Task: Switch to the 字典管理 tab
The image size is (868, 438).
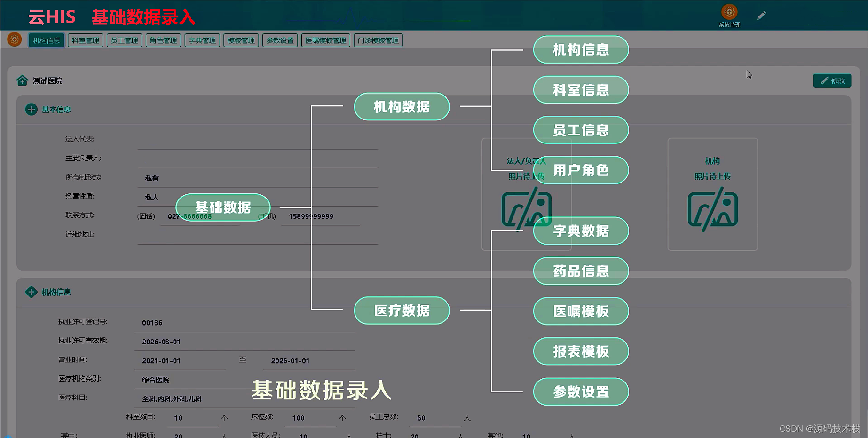Action: pos(202,40)
